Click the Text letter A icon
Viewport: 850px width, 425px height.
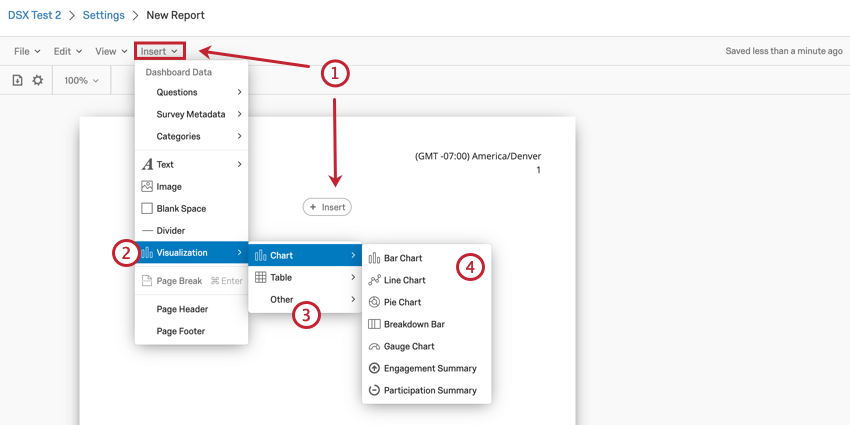click(x=147, y=164)
